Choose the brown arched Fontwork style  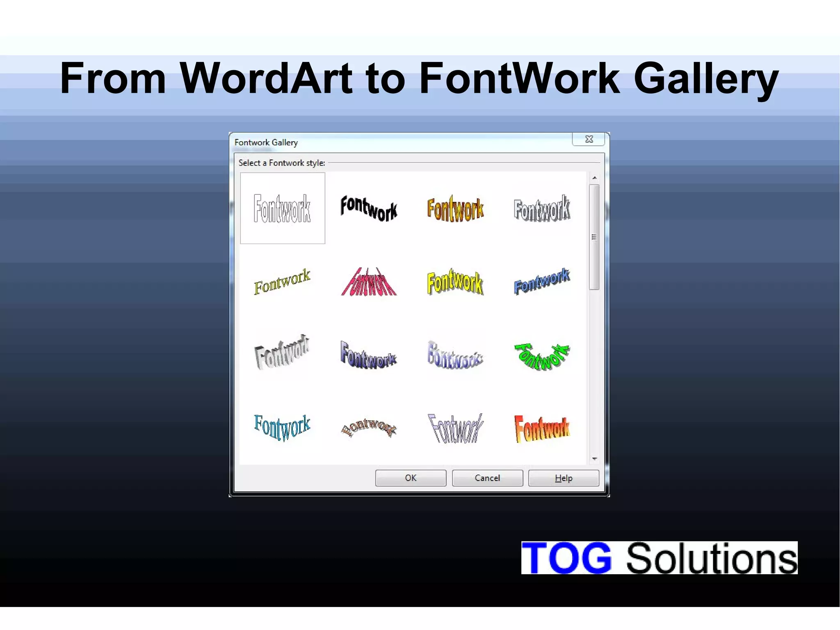(x=369, y=428)
